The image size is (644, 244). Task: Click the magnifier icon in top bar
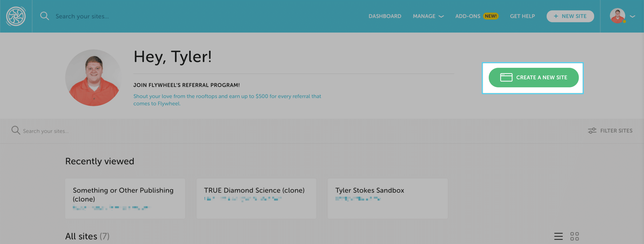point(45,16)
